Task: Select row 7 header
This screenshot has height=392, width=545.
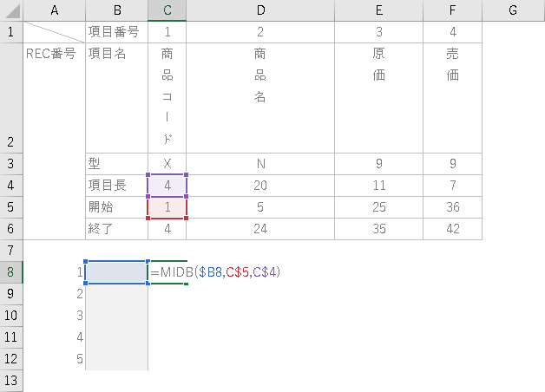Action: coord(11,251)
